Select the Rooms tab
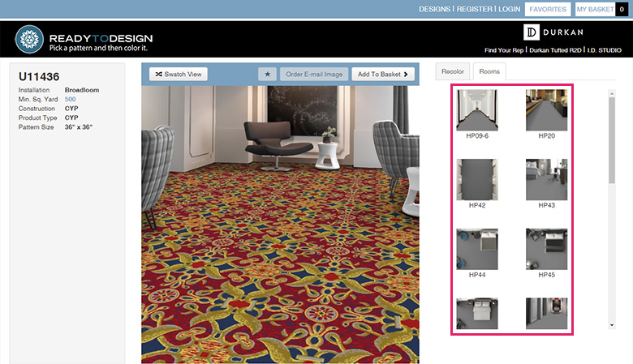633x364 pixels. pos(489,71)
